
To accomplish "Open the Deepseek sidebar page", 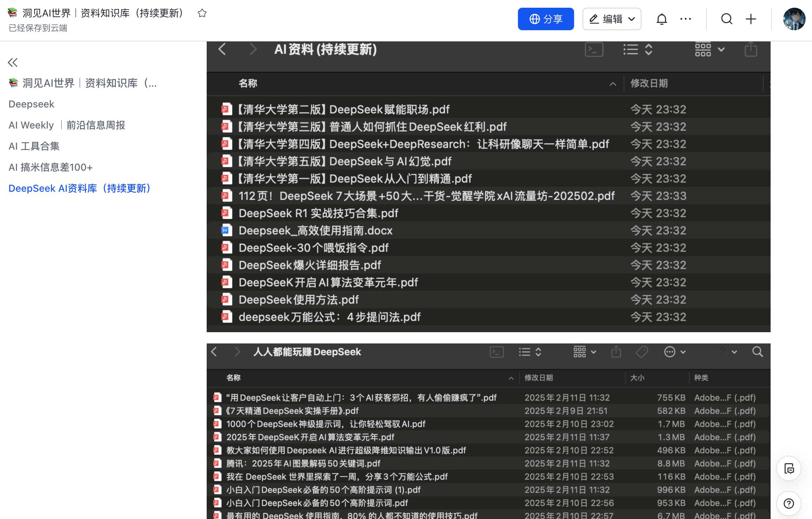I will click(31, 104).
